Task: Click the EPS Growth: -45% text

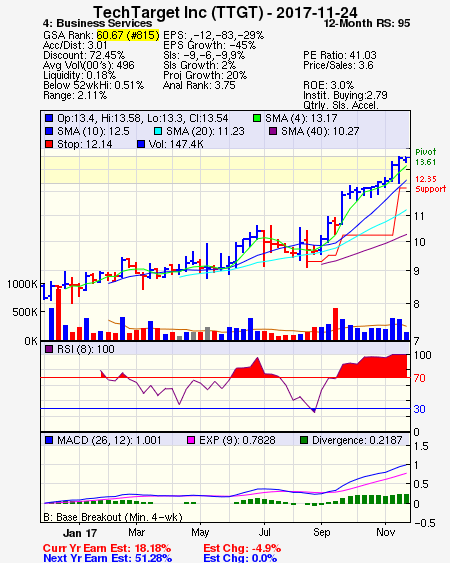Action: coord(209,45)
